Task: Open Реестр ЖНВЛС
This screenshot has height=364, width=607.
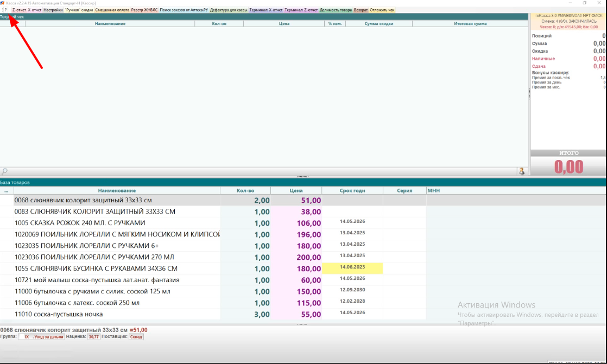Action: (x=144, y=10)
